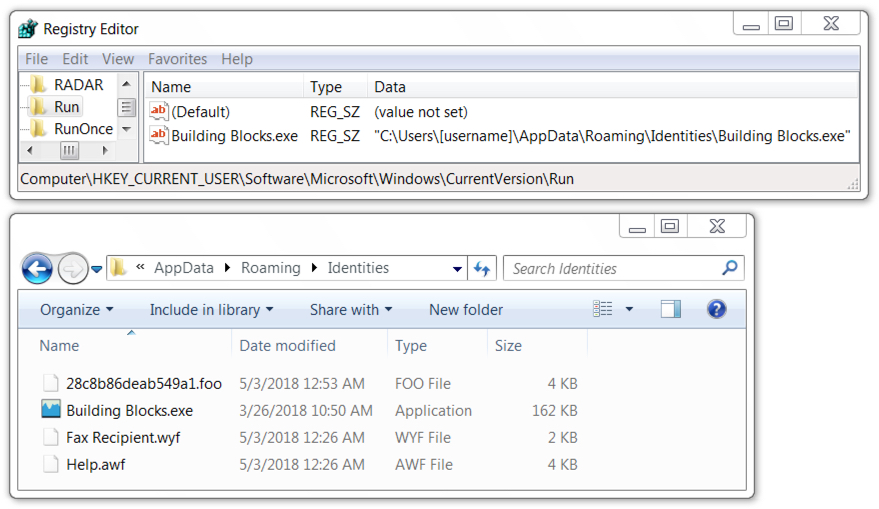Click the address bar refresh icon
Viewport: 879px width, 509px height.
coord(482,269)
